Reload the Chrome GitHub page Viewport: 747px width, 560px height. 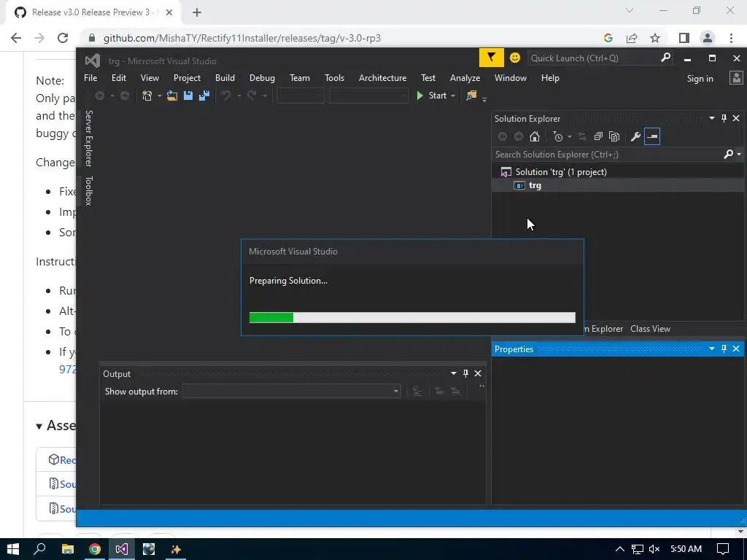[x=63, y=38]
